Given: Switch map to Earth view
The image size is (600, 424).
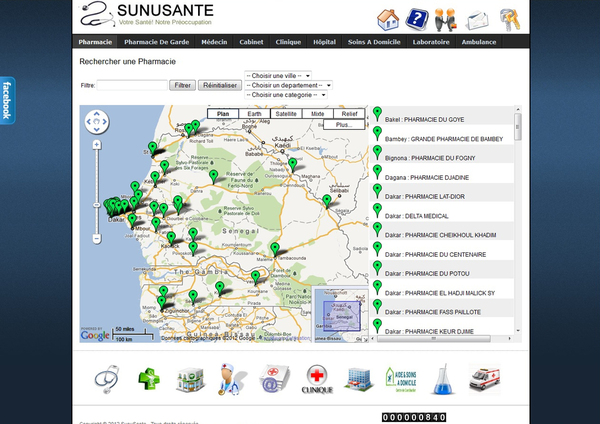Looking at the screenshot, I should click(254, 114).
